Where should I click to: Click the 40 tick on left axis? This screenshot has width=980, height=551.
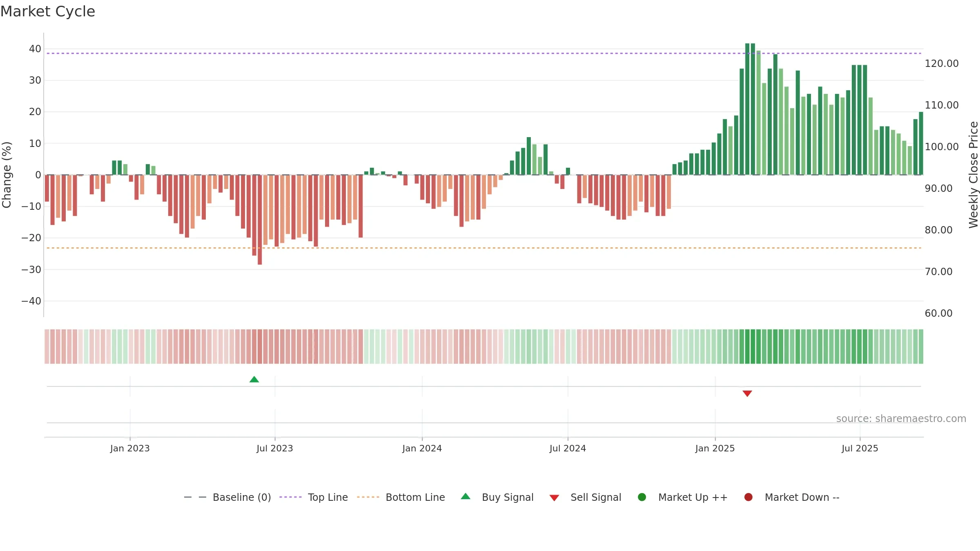[x=35, y=49]
